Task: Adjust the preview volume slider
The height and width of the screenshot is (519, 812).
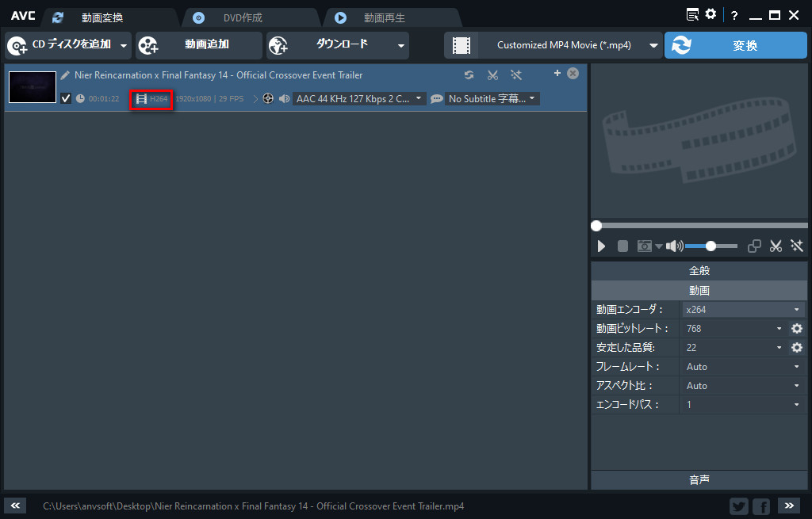Action: click(x=711, y=246)
